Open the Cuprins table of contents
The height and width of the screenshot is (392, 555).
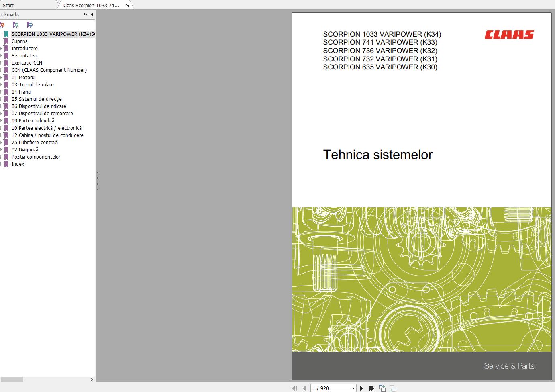[20, 41]
